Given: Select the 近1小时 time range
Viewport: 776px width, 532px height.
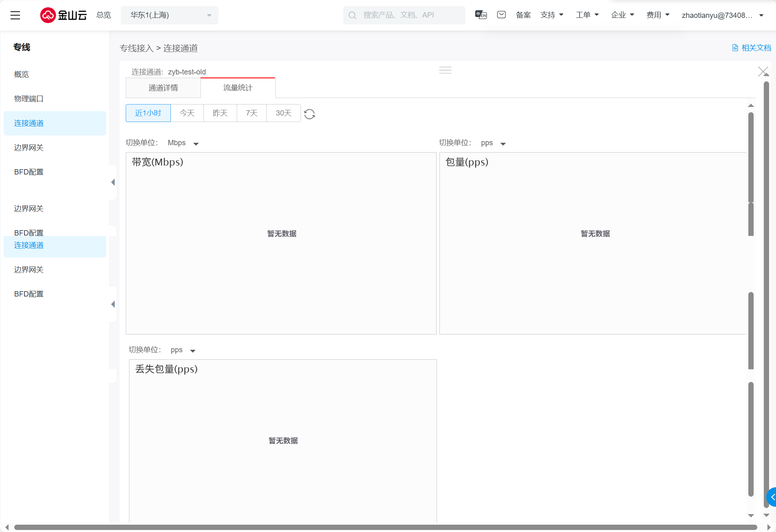Looking at the screenshot, I should (148, 113).
